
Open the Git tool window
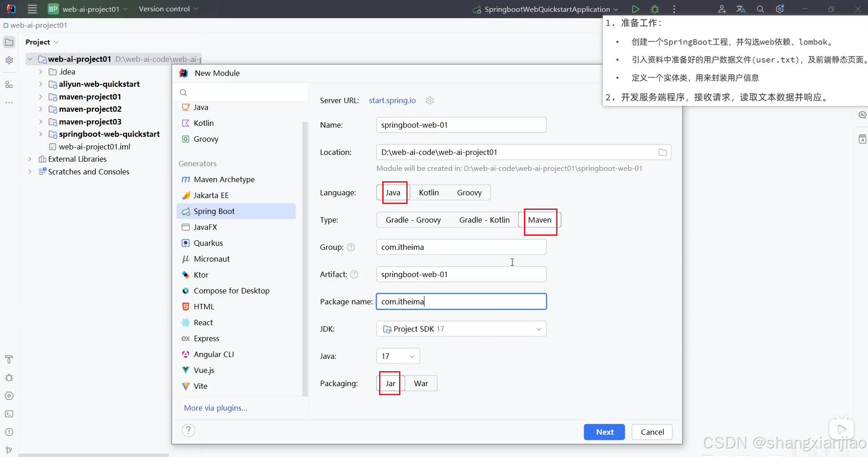9,450
